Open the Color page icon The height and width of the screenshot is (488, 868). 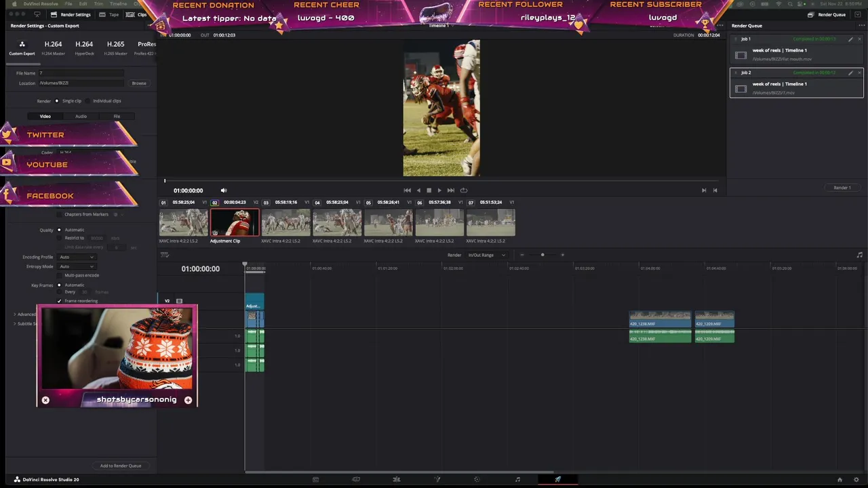tap(477, 479)
